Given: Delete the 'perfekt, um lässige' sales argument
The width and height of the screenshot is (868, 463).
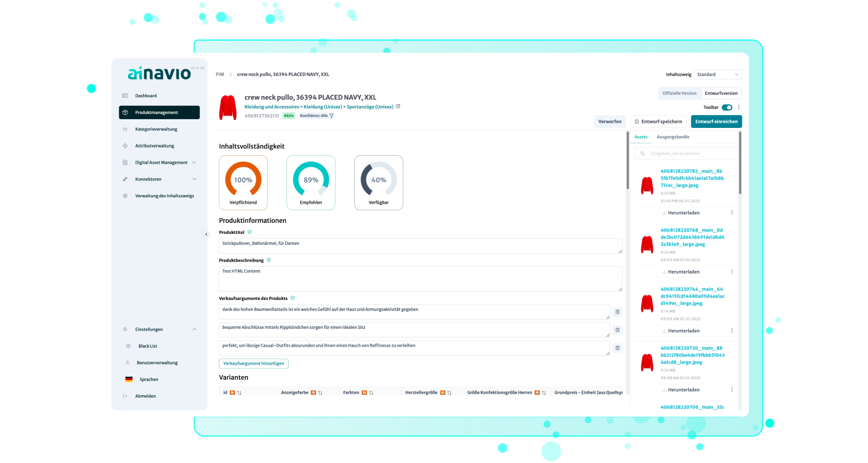Looking at the screenshot, I should tap(617, 348).
